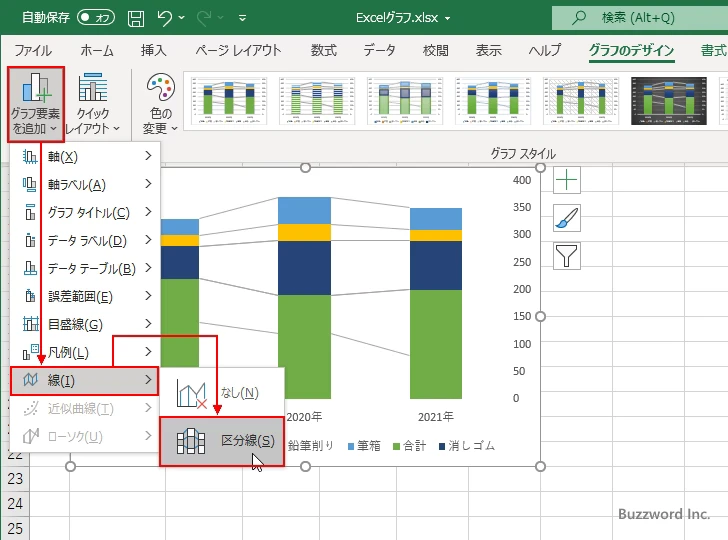Viewport: 728px width, 540px height.
Task: Open the グラフ タイトル(C) submenu
Action: (85, 212)
